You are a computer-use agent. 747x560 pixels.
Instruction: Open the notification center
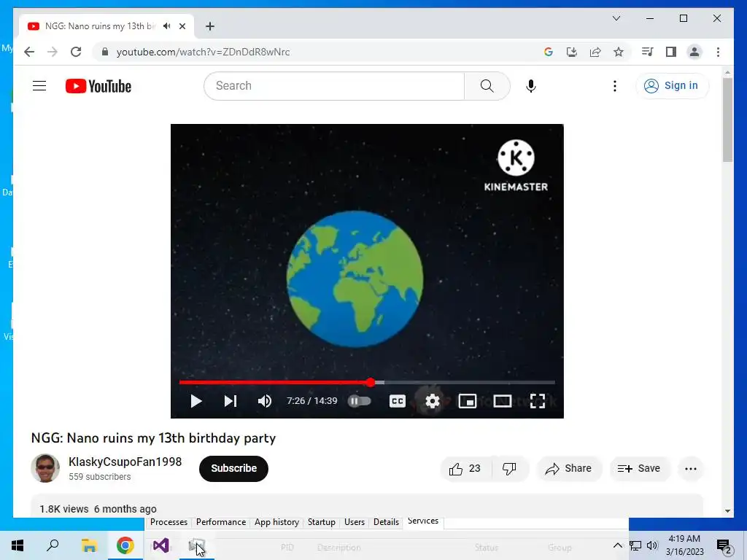[724, 545]
